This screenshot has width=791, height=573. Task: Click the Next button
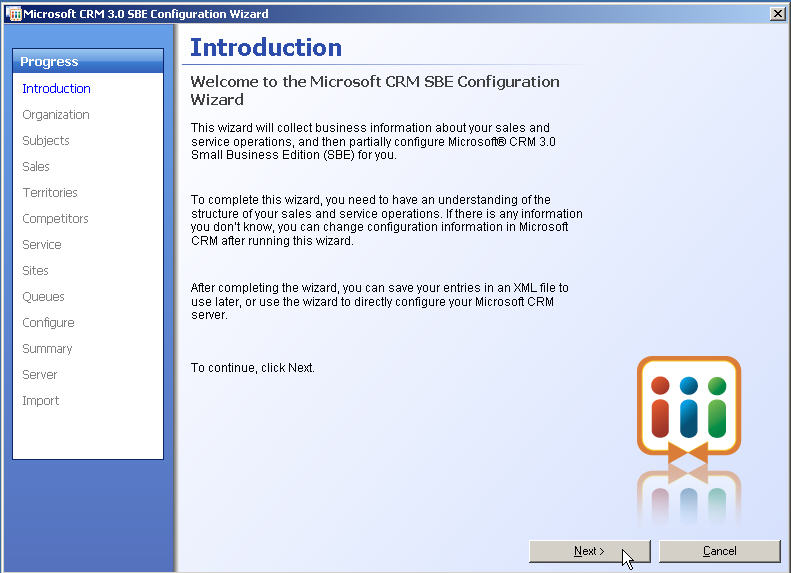pos(589,551)
